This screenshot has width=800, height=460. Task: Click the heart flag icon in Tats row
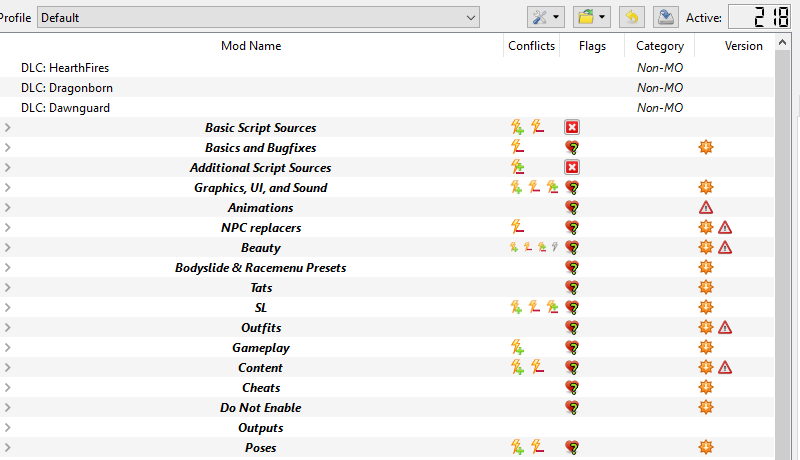click(x=572, y=288)
